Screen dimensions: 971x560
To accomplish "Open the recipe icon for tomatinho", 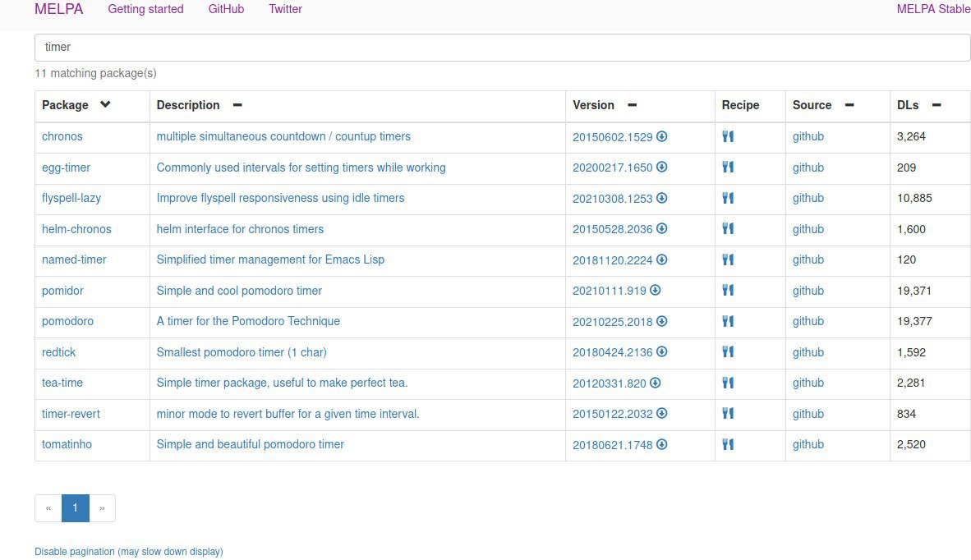I will pyautogui.click(x=728, y=444).
